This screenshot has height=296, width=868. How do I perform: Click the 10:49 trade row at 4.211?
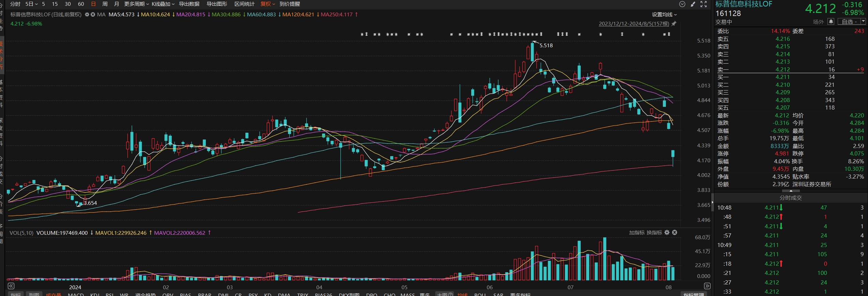[x=791, y=245]
